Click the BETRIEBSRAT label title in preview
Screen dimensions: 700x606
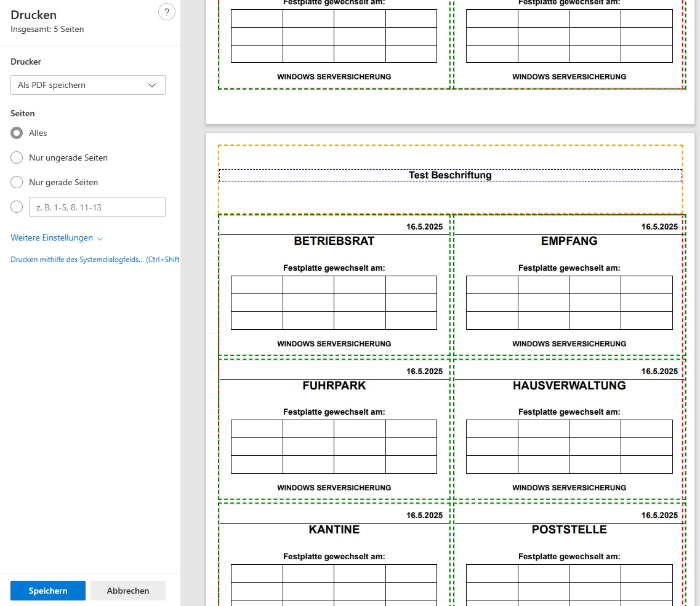pos(334,241)
